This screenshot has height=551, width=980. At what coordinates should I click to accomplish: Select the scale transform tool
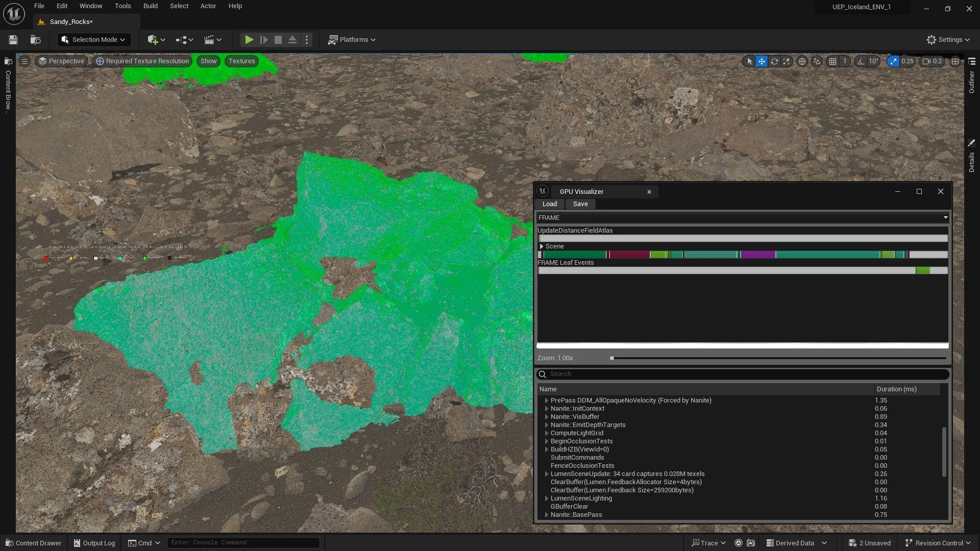pos(787,61)
